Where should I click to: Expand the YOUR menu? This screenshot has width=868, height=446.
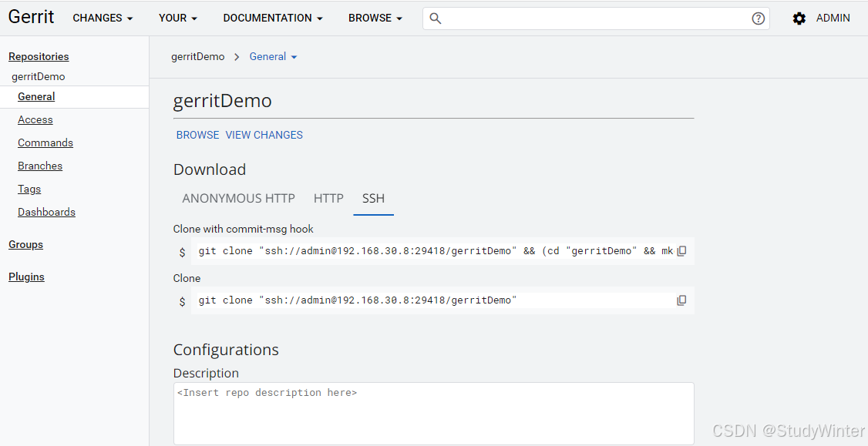(177, 18)
